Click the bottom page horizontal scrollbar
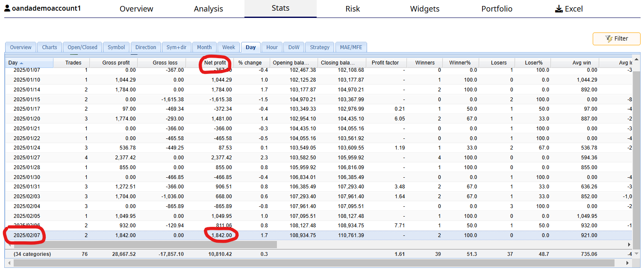The image size is (644, 270). click(x=314, y=263)
